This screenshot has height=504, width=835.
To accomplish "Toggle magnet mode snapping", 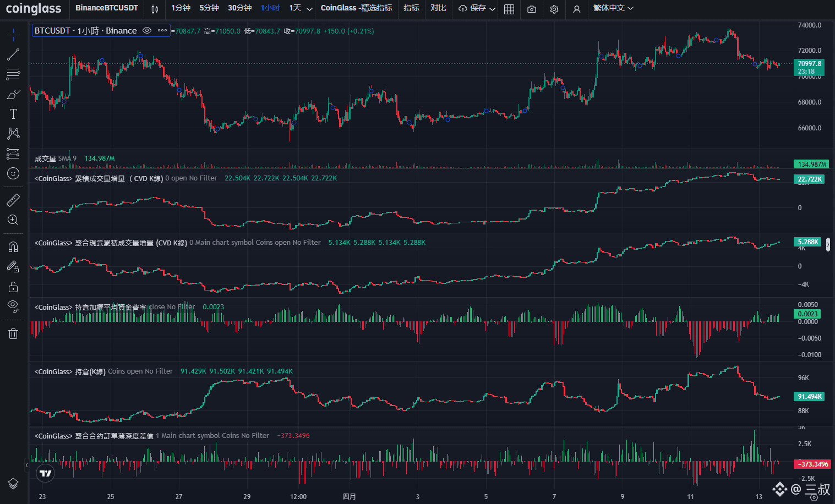I will point(13,247).
